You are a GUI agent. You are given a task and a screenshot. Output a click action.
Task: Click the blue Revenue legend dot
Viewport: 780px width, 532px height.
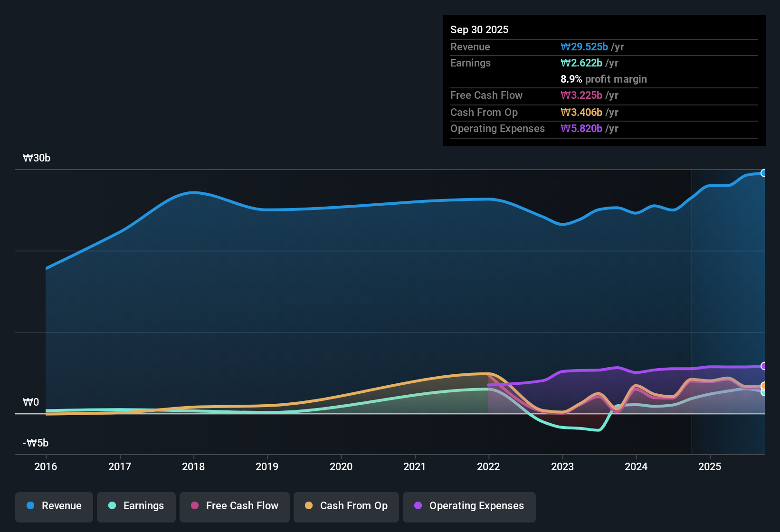30,505
